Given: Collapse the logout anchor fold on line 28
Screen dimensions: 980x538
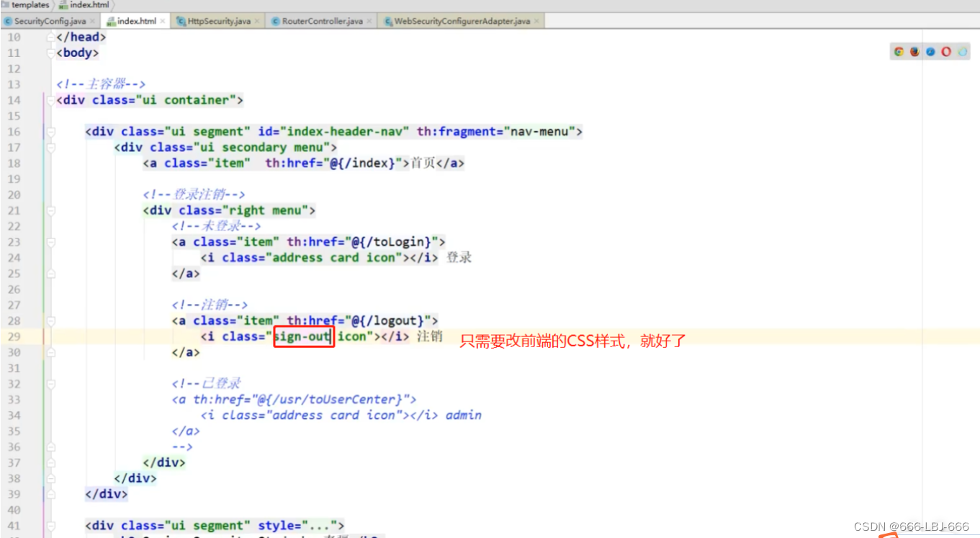Looking at the screenshot, I should coord(50,321).
